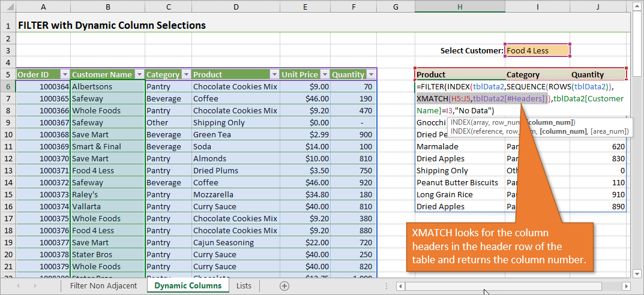Show the Unit Price filter options
The width and height of the screenshot is (644, 295).
tap(324, 75)
